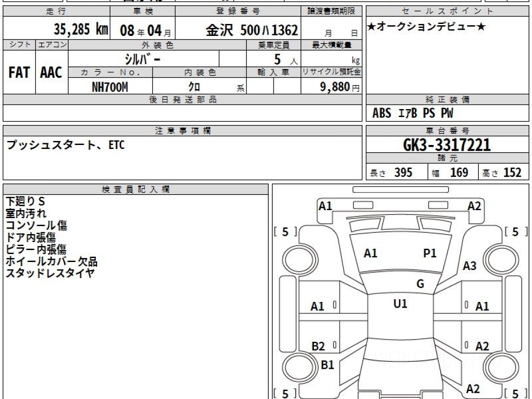
Task: Click the B2 mark on the rear door
Action: coord(318,346)
